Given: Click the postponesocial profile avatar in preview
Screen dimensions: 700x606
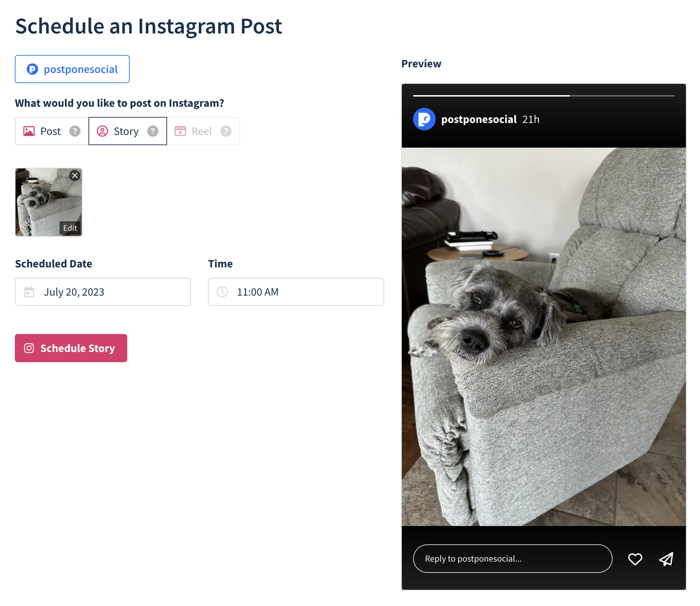Looking at the screenshot, I should pos(424,119).
